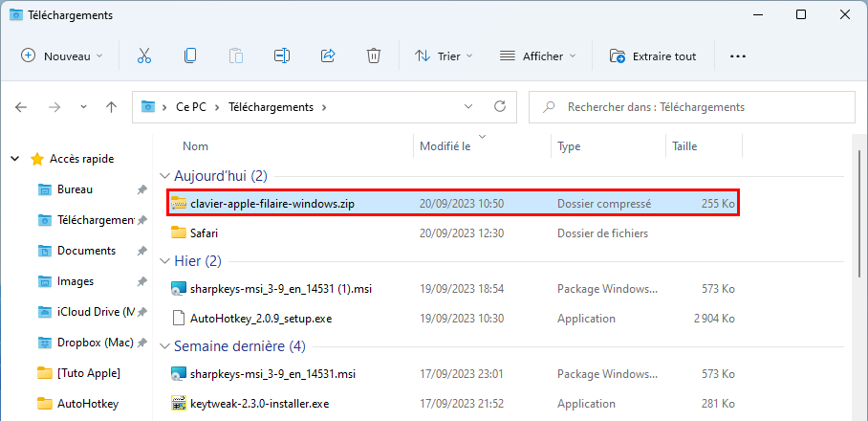Click the Dossier de fichiers type cell
868x421 pixels.
click(x=602, y=233)
